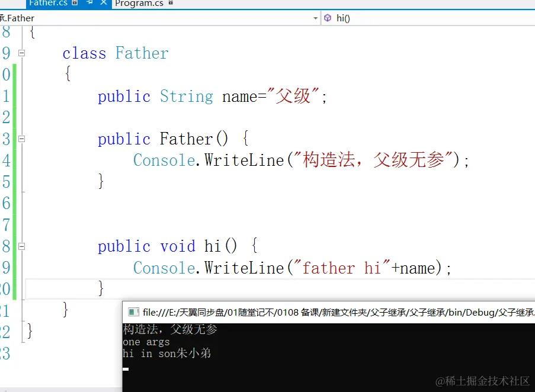This screenshot has height=392, width=535.
Task: Click the console output line "one args"
Action: click(x=146, y=342)
